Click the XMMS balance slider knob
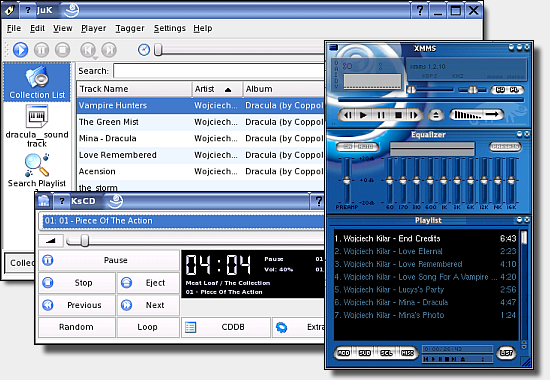The width and height of the screenshot is (550, 380). point(472,90)
